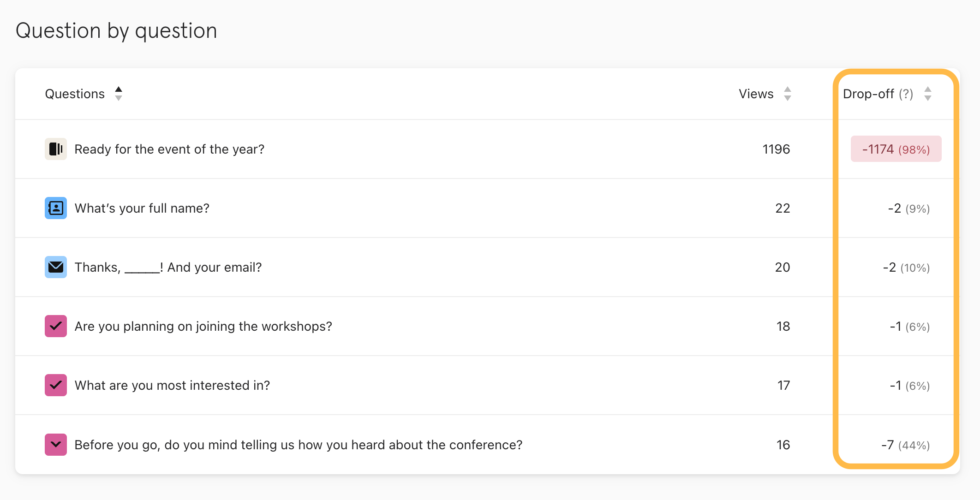The width and height of the screenshot is (980, 500).
Task: Sort table by Views column arrows
Action: tap(788, 94)
